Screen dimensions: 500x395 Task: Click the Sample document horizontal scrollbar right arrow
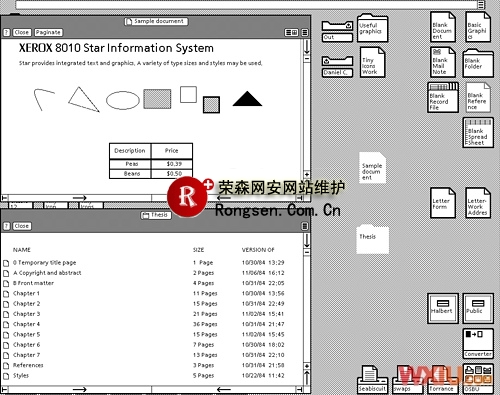click(80, 198)
